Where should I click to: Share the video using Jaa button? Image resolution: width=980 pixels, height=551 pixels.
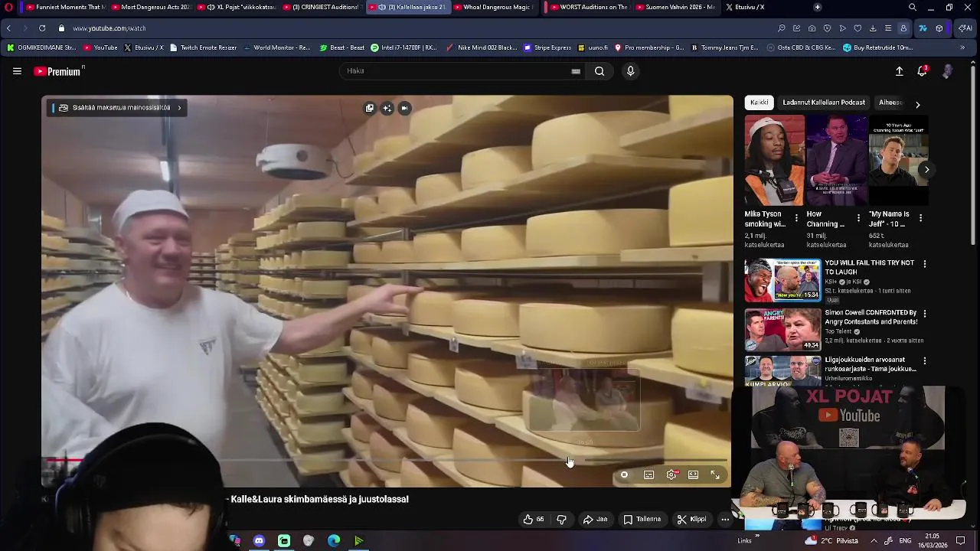[595, 519]
